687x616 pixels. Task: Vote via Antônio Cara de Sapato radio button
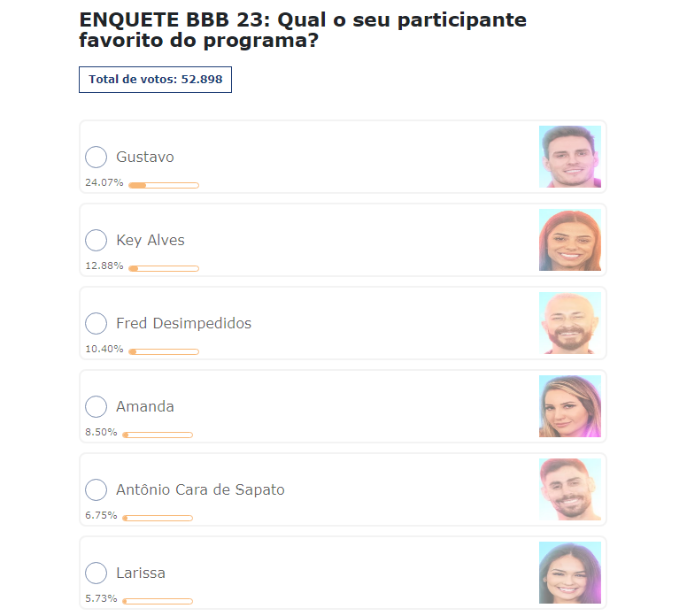coord(96,490)
